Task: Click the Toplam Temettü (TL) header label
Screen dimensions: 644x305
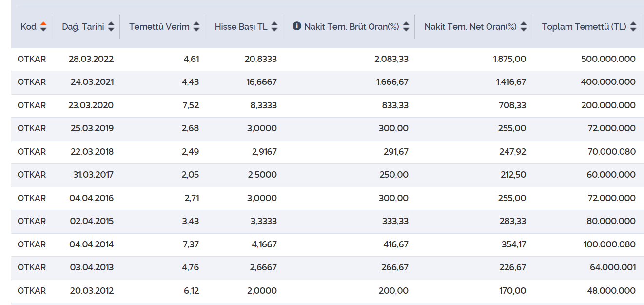Action: (584, 27)
